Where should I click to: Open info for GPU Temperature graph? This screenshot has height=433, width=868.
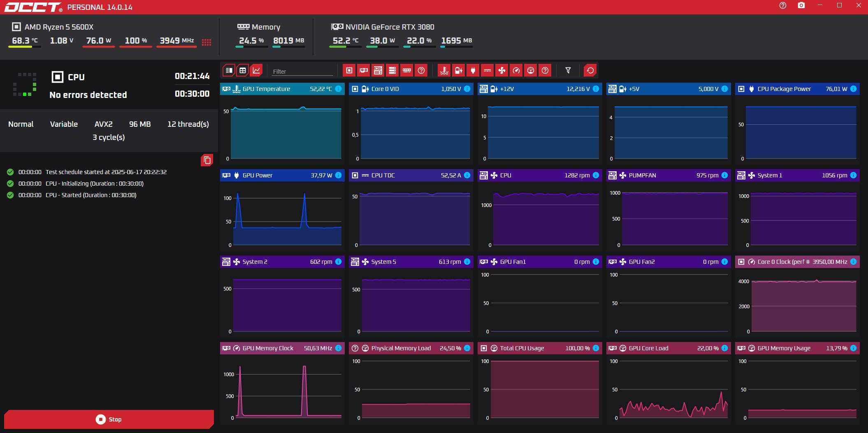[x=338, y=88]
